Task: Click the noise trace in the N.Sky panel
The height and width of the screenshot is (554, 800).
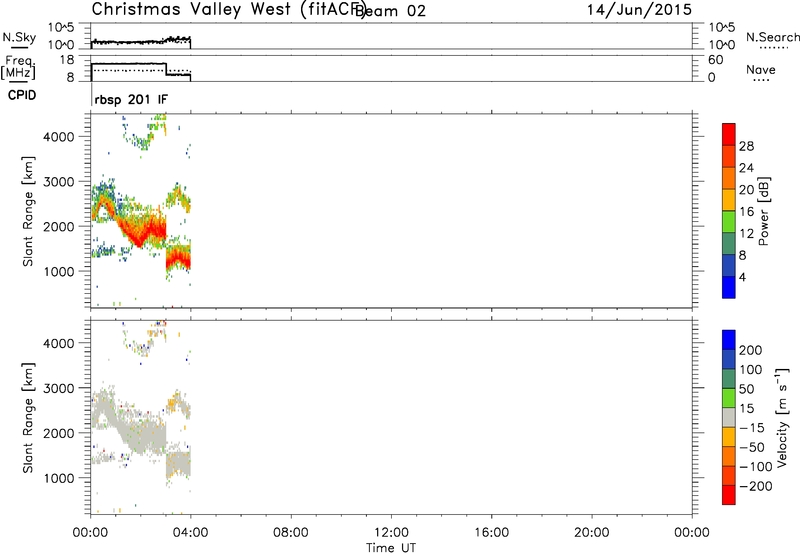Action: click(x=140, y=41)
